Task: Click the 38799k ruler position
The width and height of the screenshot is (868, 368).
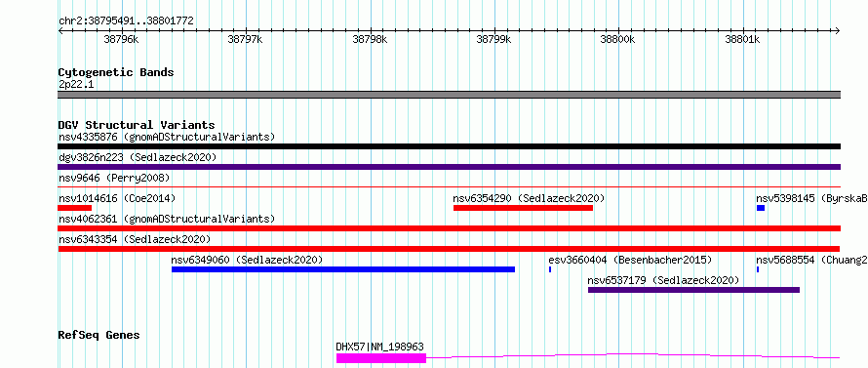Action: coord(493,40)
